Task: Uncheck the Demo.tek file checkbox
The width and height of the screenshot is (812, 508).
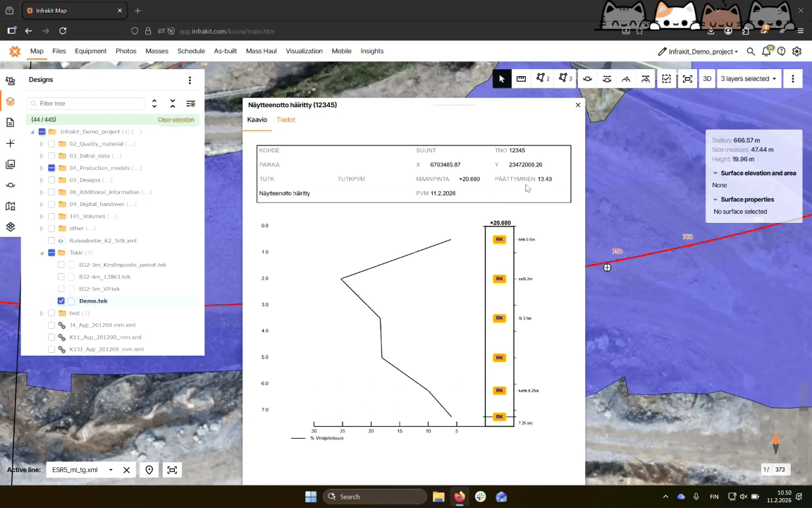Action: click(x=61, y=301)
